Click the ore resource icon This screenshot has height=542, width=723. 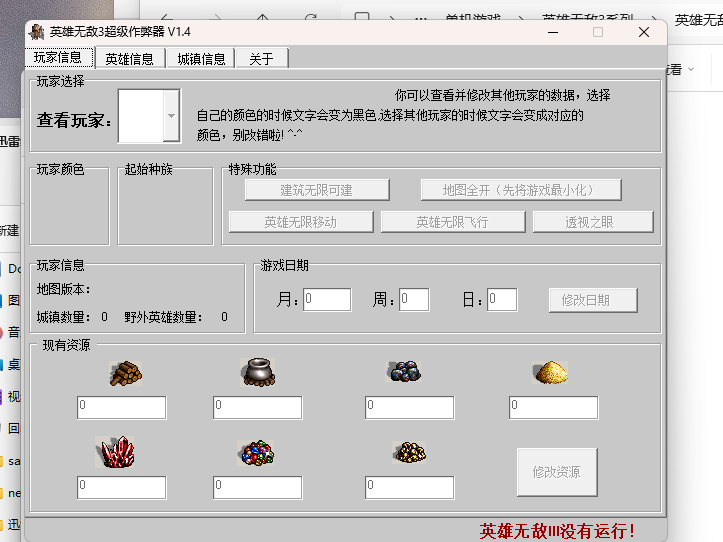click(404, 371)
